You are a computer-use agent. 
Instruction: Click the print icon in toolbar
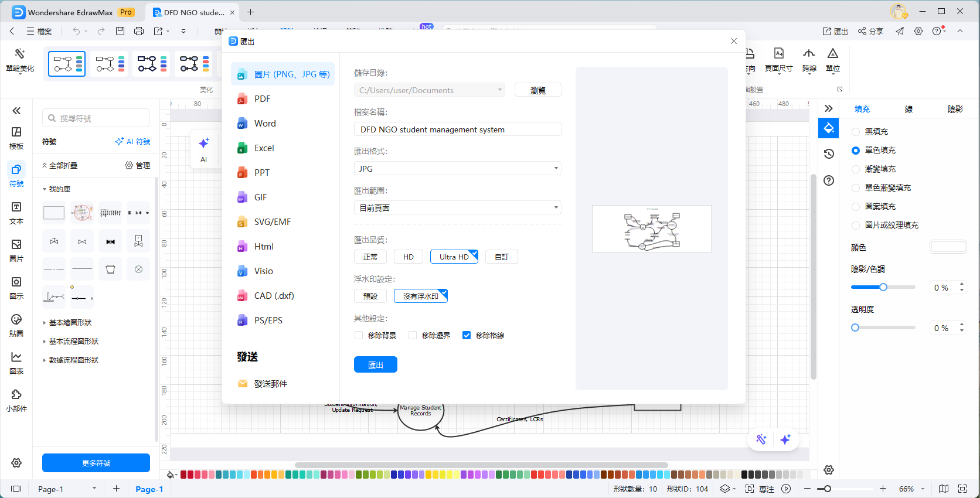(139, 31)
